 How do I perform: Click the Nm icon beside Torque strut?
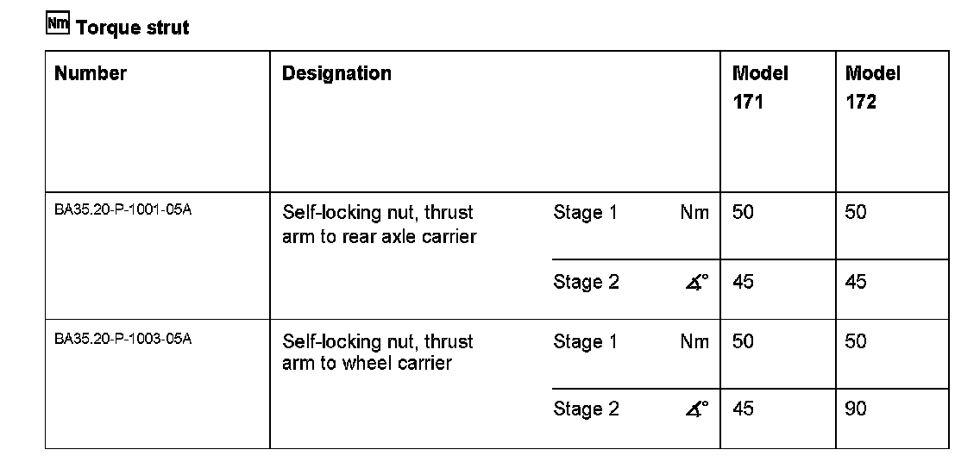pos(58,24)
